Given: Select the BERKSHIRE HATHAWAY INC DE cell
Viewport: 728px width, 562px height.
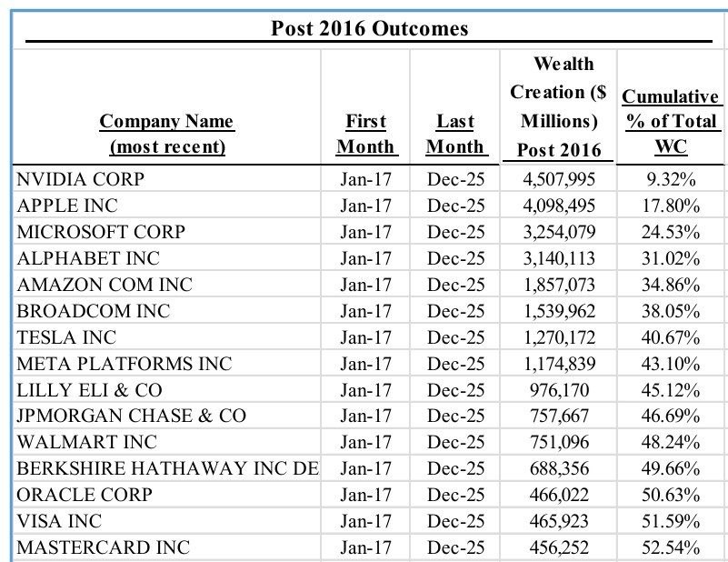Looking at the screenshot, I should tap(168, 469).
